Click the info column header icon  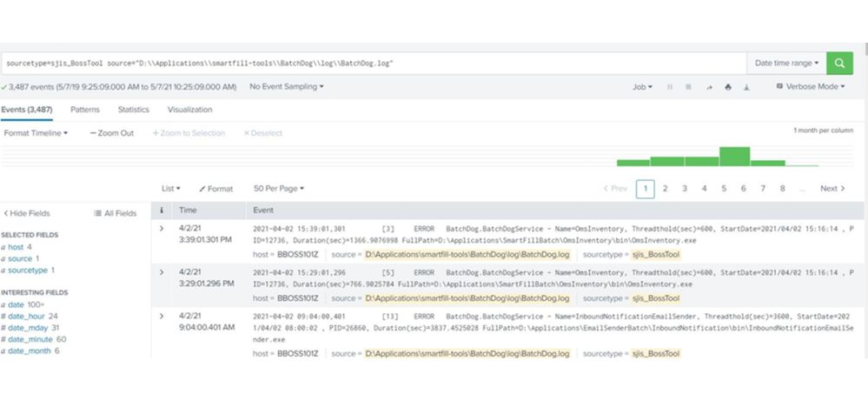pyautogui.click(x=162, y=211)
